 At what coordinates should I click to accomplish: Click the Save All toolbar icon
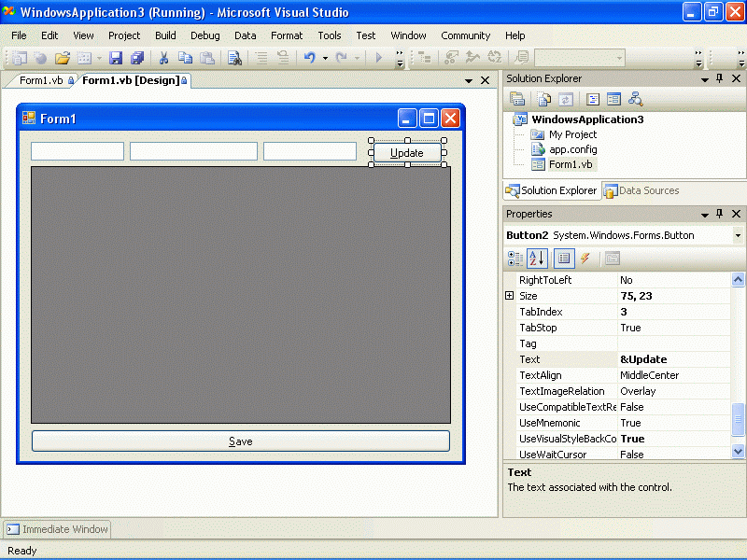click(137, 58)
